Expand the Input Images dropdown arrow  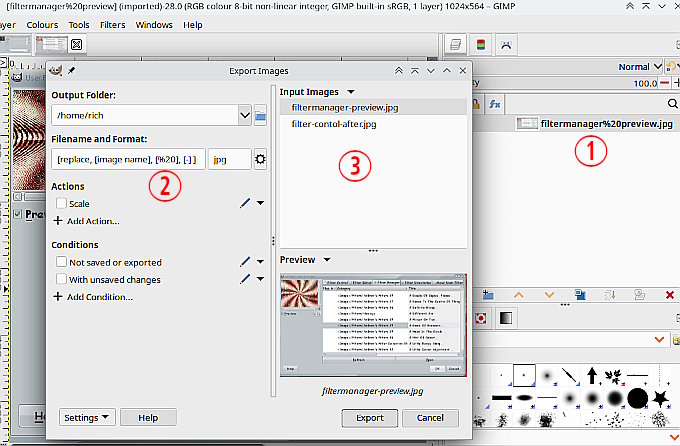351,92
